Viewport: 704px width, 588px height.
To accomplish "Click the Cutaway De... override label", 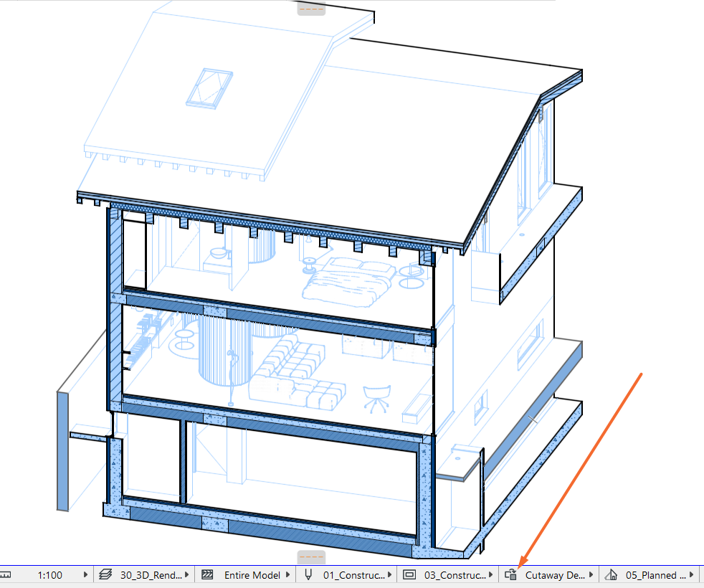I will [x=555, y=575].
